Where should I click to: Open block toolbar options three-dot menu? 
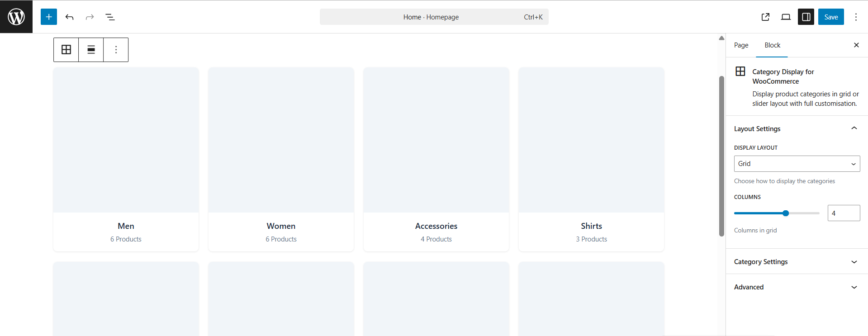coord(116,50)
